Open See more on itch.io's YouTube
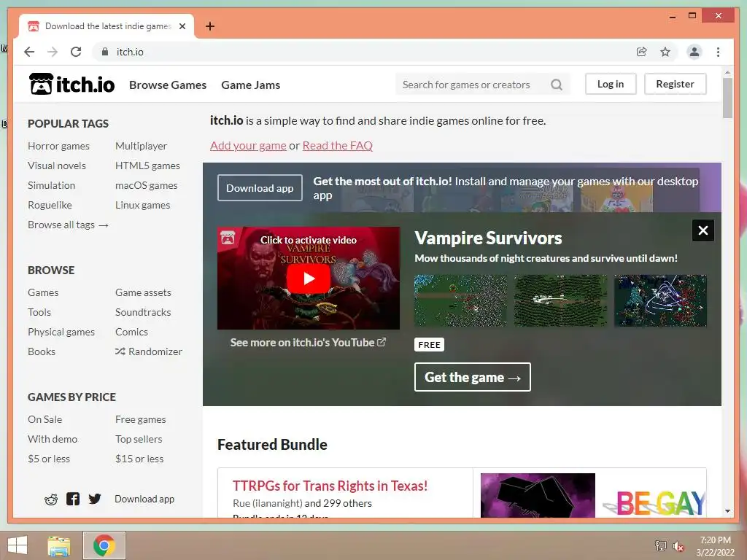 (x=309, y=343)
